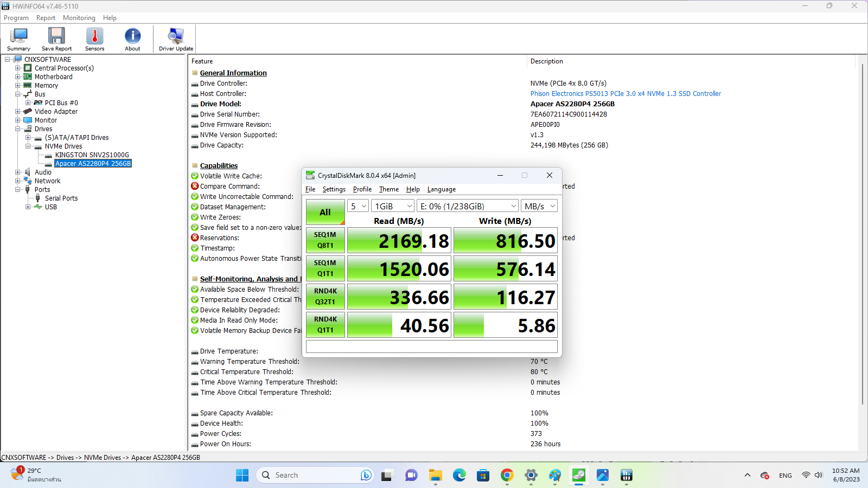Image resolution: width=868 pixels, height=488 pixels.
Task: Open CrystalDiskMark Theme menu
Action: coord(389,189)
